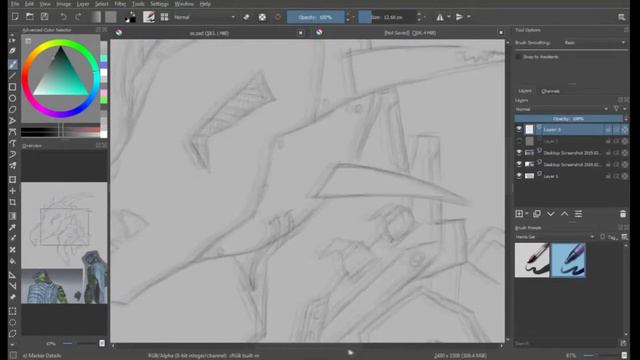Click the reload original preset icon
Viewport: 640px width, 360px height.
[x=278, y=17]
